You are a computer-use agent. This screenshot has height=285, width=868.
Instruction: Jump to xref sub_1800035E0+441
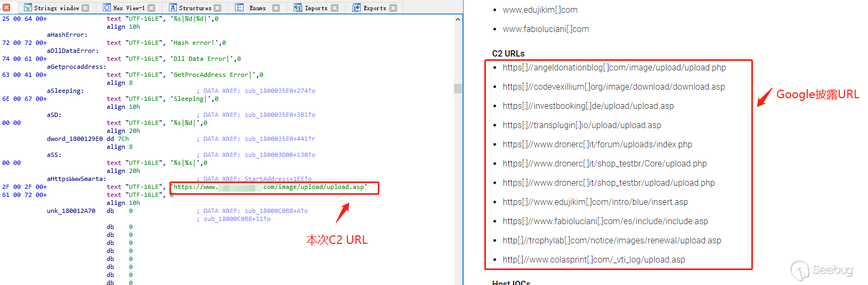pos(280,139)
